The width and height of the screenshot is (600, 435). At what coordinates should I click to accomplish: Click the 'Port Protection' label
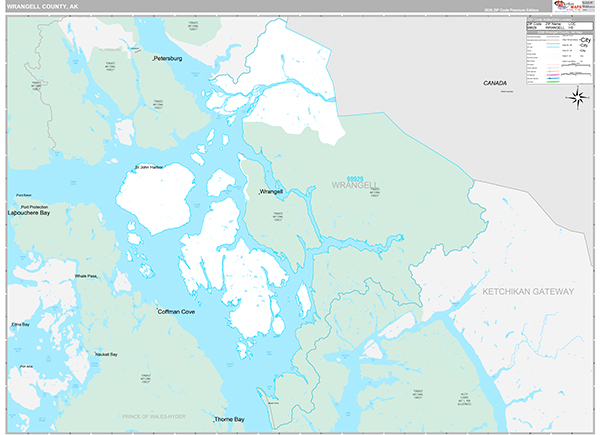(34, 207)
